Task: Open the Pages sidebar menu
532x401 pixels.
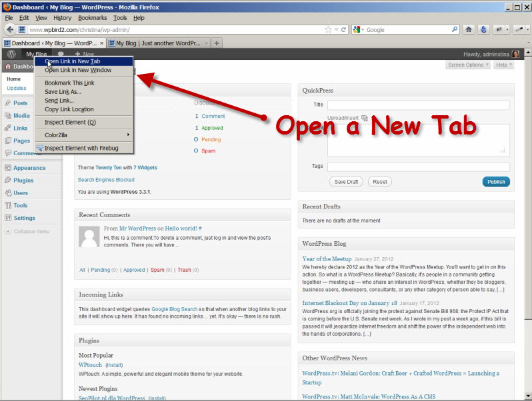Action: [22, 141]
